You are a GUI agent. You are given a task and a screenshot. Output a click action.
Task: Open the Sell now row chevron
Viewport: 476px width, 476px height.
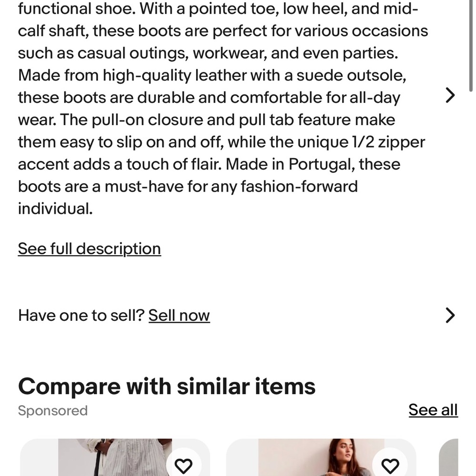coord(450,315)
